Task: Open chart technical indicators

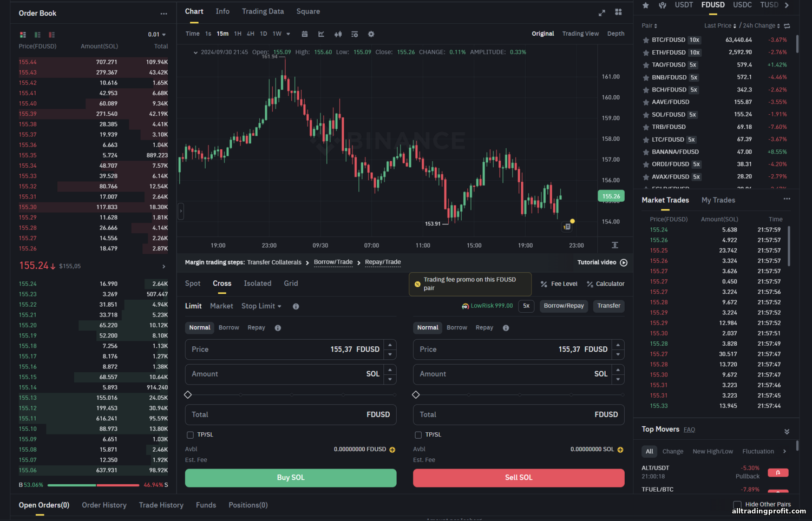Action: click(321, 34)
